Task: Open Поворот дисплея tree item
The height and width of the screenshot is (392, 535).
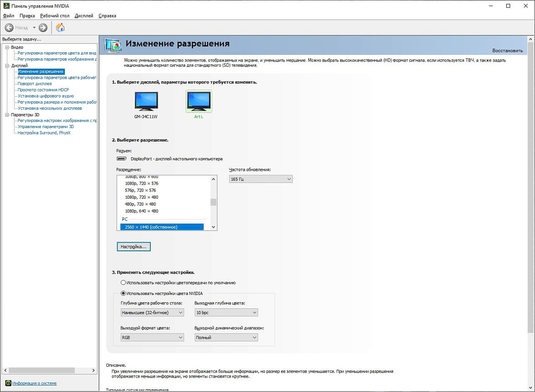Action: coord(34,84)
